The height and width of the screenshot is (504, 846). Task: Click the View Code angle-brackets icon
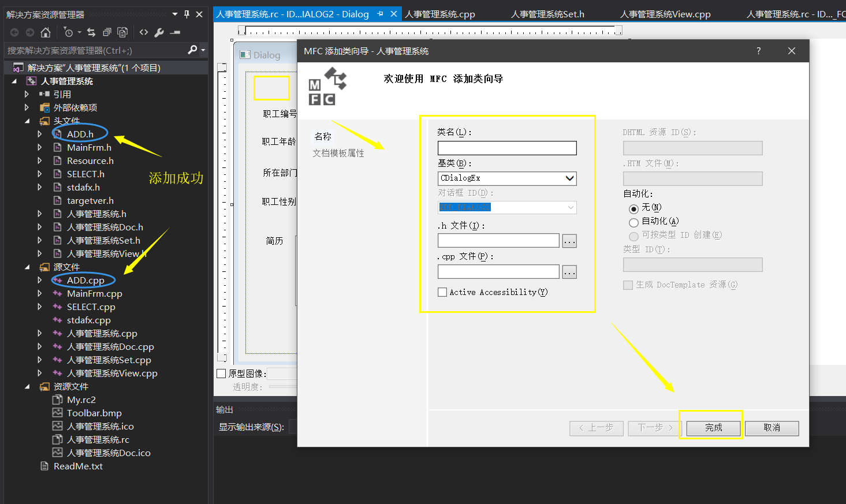click(144, 32)
